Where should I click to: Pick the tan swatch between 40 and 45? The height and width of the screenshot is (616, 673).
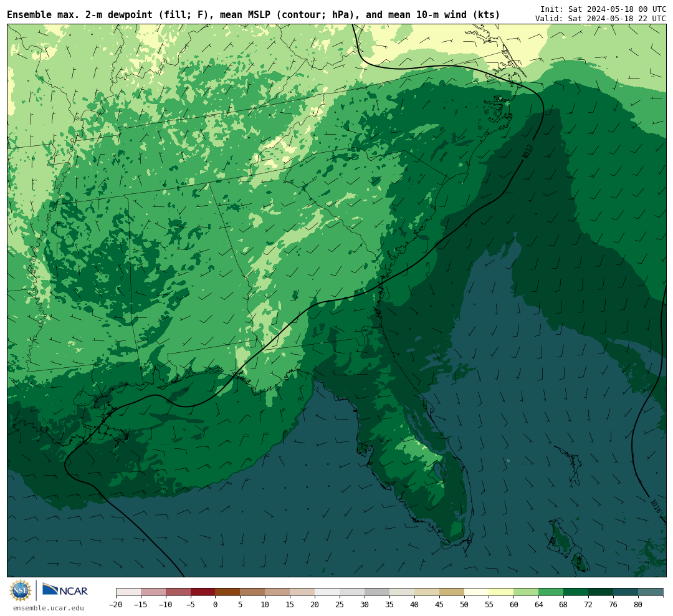click(x=427, y=592)
